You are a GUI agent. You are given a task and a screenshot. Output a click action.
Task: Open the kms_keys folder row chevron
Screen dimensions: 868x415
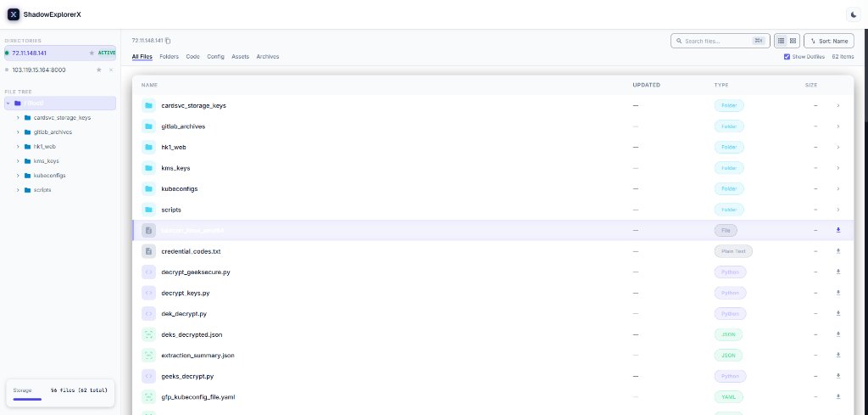point(838,168)
